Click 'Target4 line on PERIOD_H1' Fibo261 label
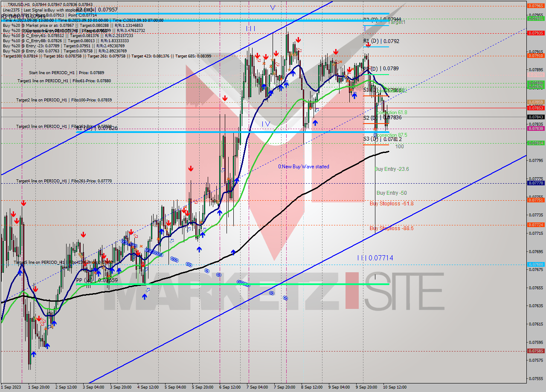Viewport: 546px width, 392px height. (x=64, y=181)
